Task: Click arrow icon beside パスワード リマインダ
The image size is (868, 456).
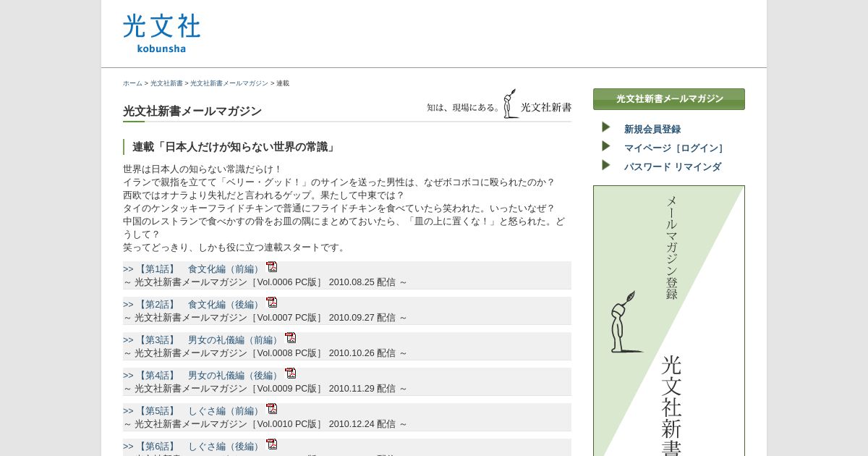Action: coord(606,165)
